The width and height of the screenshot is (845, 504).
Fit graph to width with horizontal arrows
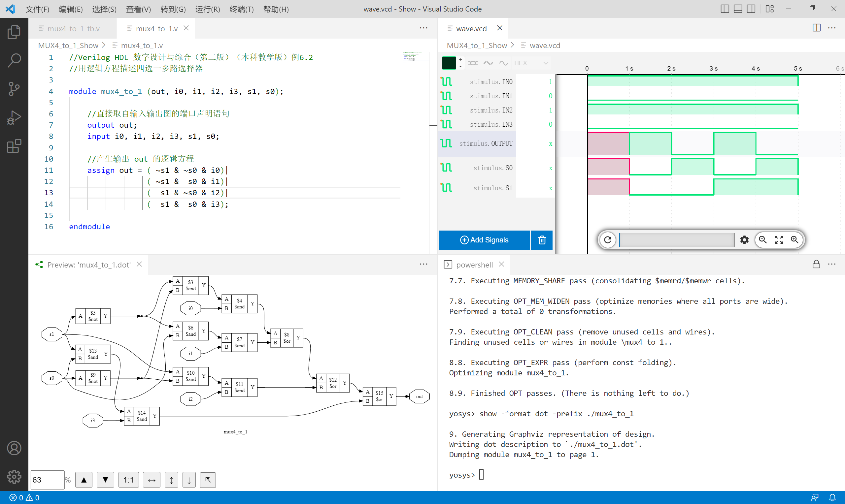pos(152,480)
